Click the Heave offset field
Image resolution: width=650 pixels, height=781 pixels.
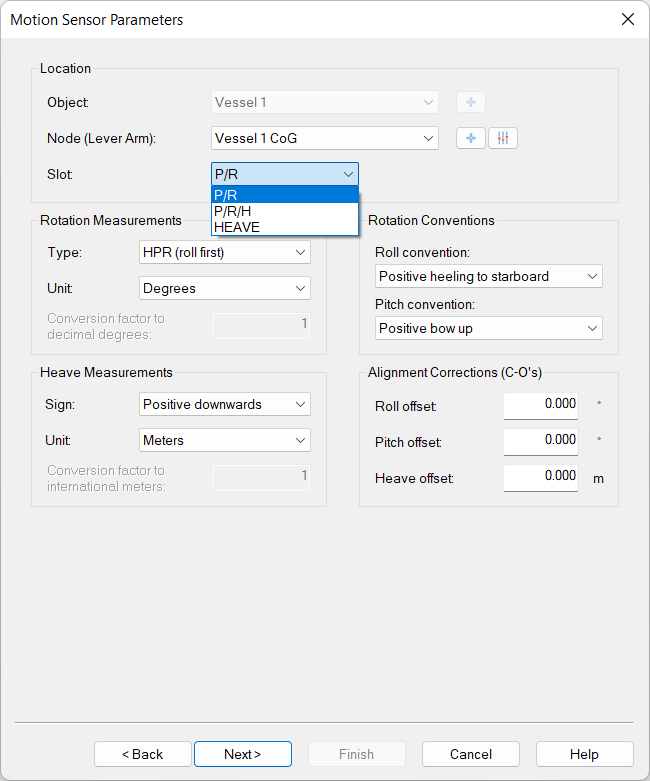click(x=540, y=477)
